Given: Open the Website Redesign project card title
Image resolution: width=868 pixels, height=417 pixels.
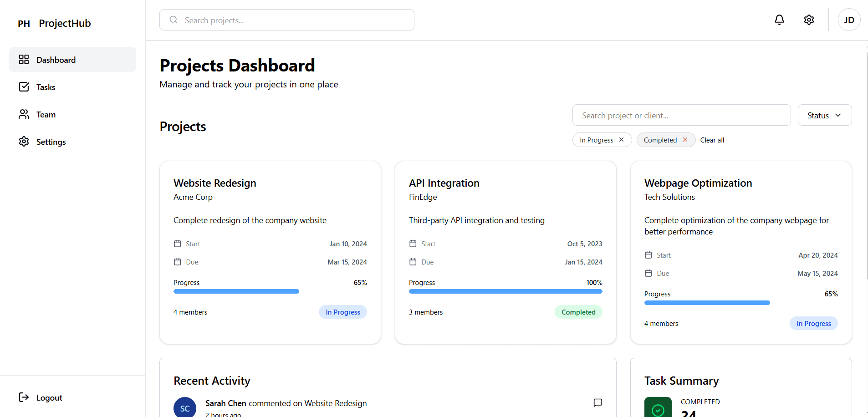Looking at the screenshot, I should click(x=214, y=183).
